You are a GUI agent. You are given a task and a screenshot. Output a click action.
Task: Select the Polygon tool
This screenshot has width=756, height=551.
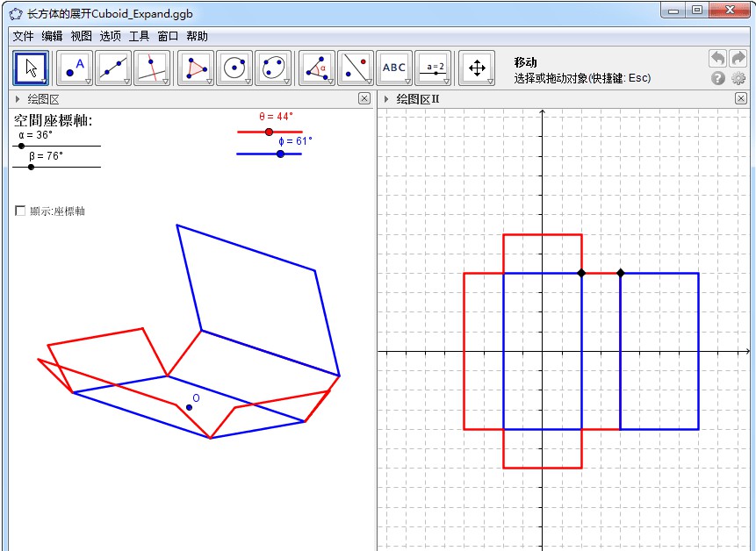click(x=196, y=68)
